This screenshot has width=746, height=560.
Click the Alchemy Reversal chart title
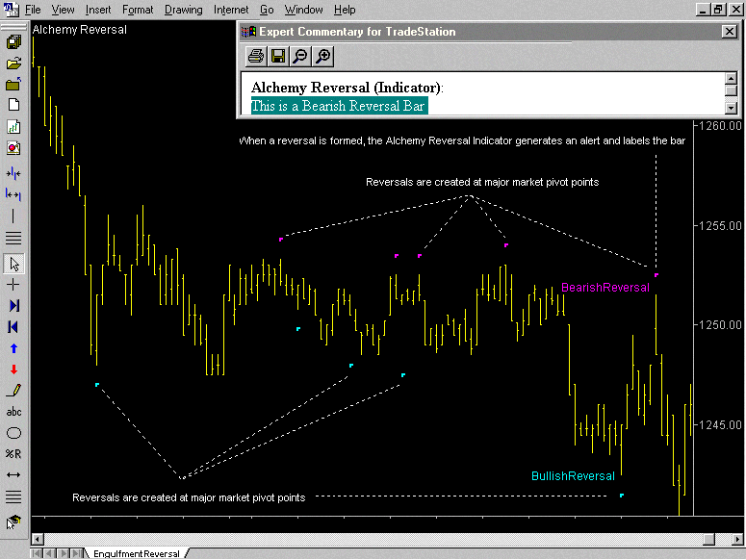pyautogui.click(x=80, y=30)
